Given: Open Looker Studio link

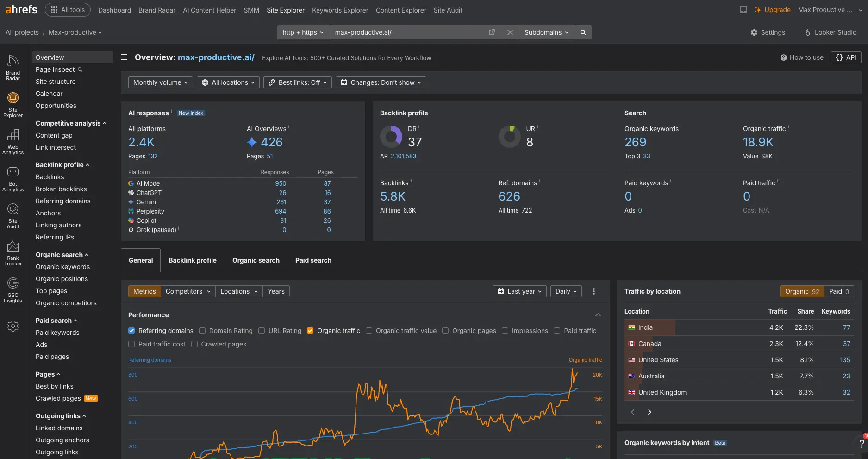Looking at the screenshot, I should point(831,32).
